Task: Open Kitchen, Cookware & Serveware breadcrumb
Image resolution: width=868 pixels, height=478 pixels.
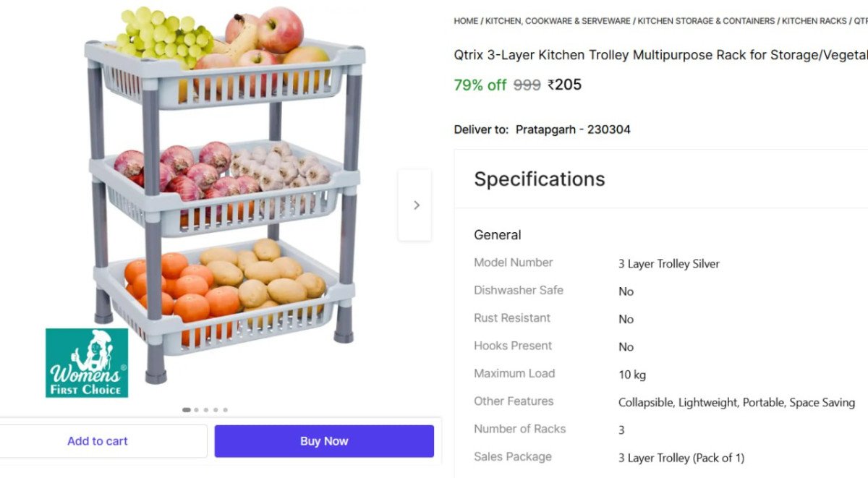Action: 558,21
